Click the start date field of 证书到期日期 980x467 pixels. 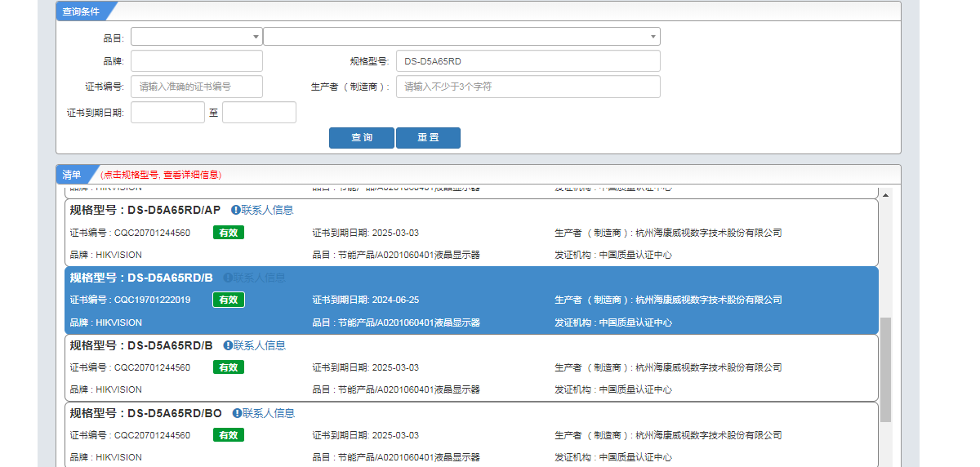(x=167, y=113)
